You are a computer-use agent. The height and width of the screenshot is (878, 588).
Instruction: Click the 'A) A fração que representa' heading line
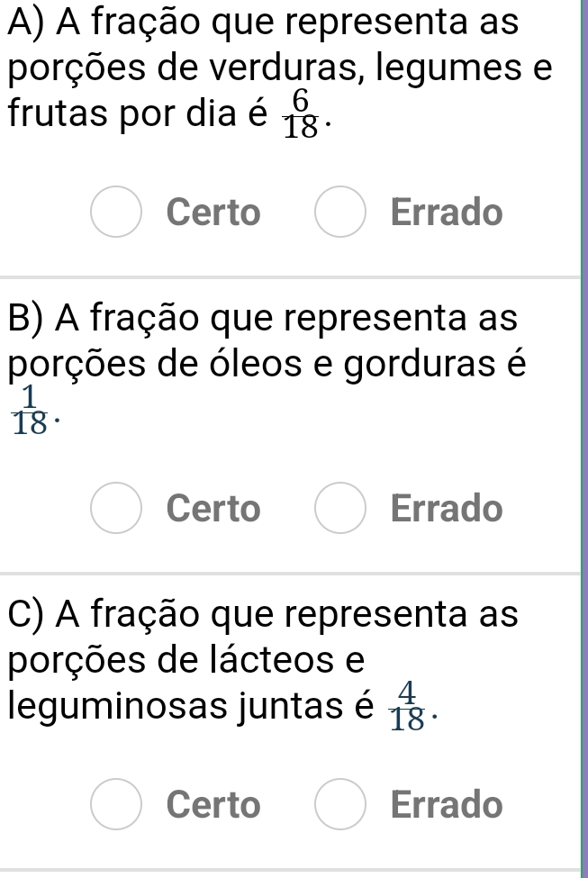263,23
